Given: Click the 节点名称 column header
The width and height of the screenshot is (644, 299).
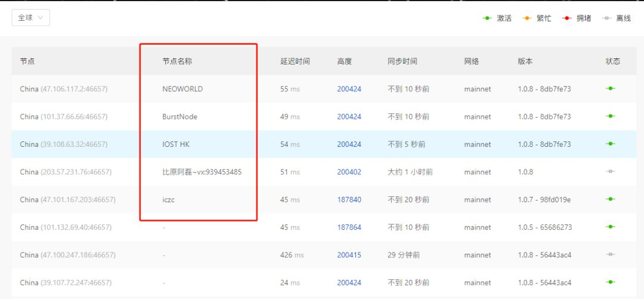Looking at the screenshot, I should (x=177, y=61).
